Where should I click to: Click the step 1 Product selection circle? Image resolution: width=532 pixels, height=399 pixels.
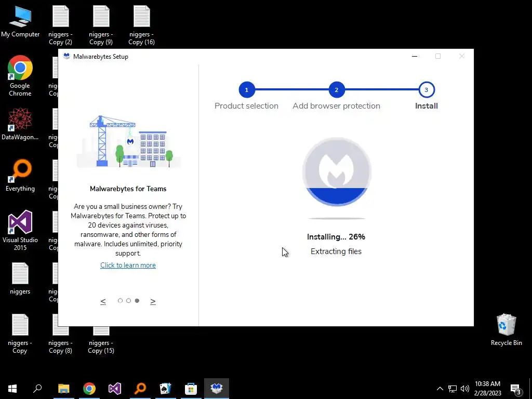[x=247, y=90]
